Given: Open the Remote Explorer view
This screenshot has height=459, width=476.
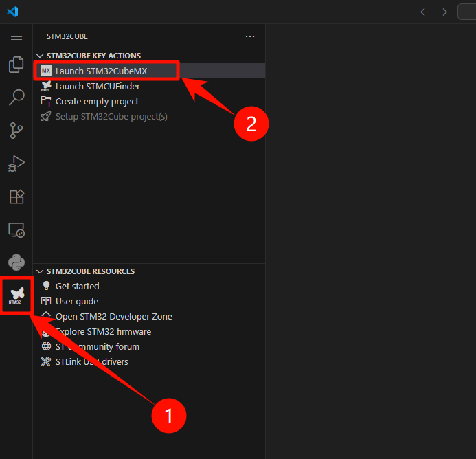Looking at the screenshot, I should [x=16, y=230].
